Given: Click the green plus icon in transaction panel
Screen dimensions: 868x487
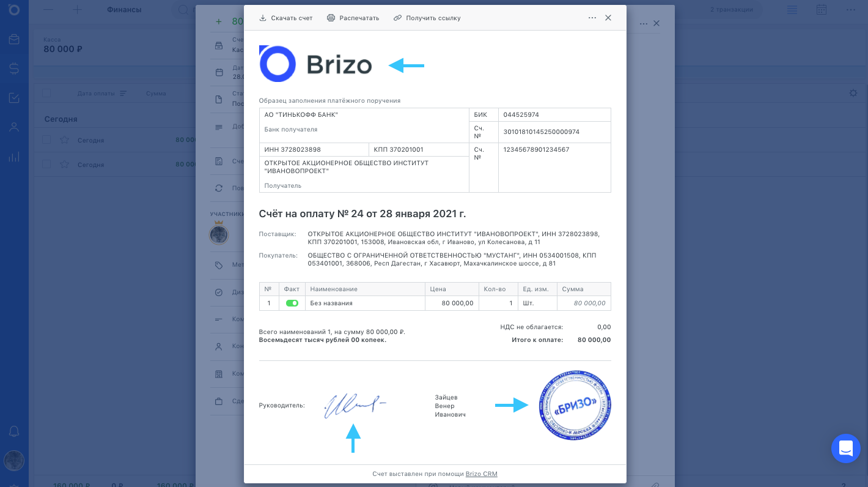Looking at the screenshot, I should pyautogui.click(x=219, y=21).
